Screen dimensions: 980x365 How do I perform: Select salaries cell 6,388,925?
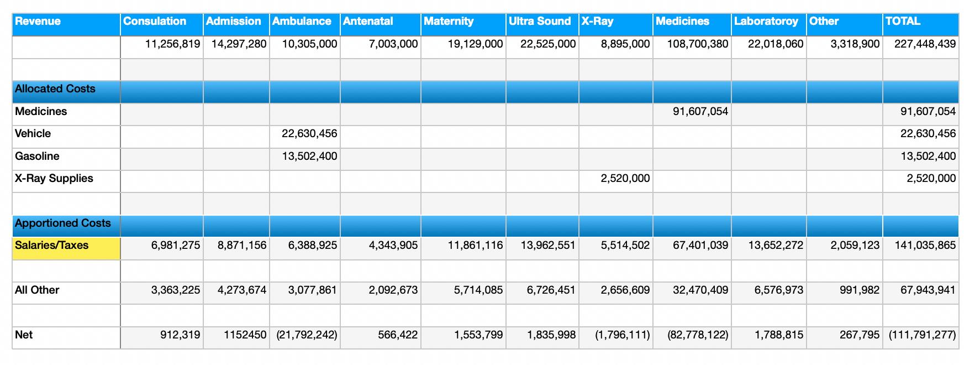coord(305,248)
